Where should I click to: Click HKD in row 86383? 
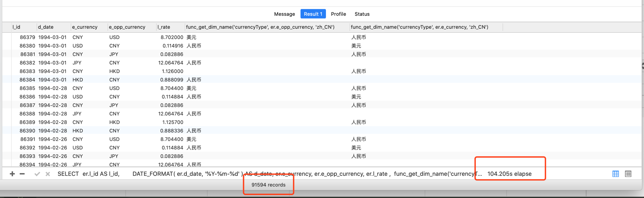(115, 71)
